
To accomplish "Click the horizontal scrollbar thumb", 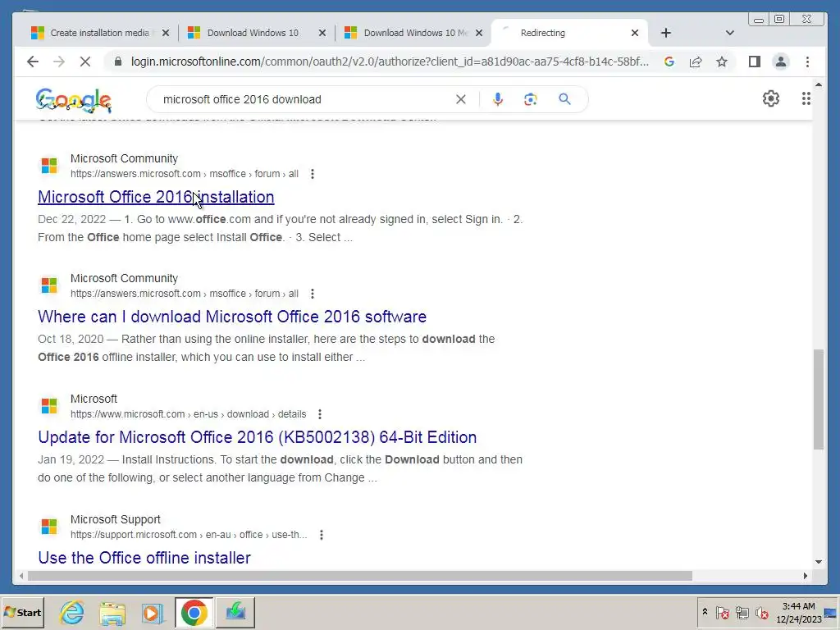I will [360, 576].
